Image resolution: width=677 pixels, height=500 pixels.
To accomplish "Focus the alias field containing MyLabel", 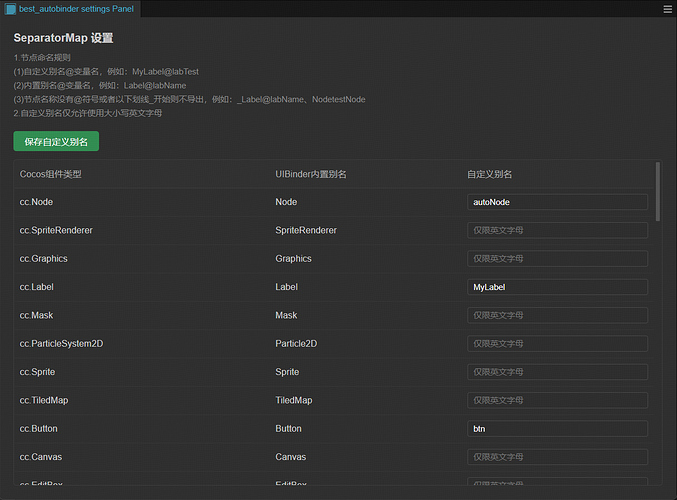I will pyautogui.click(x=557, y=287).
